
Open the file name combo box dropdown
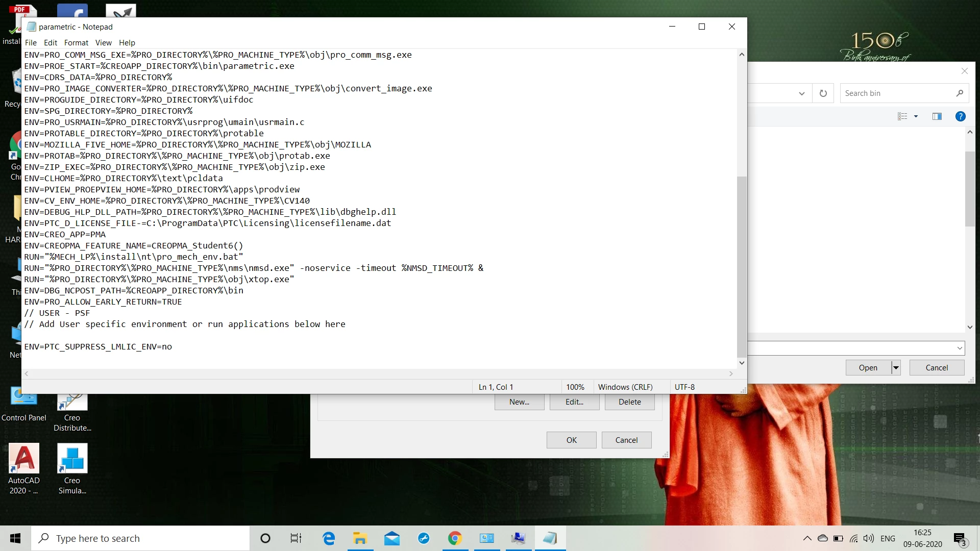click(959, 348)
